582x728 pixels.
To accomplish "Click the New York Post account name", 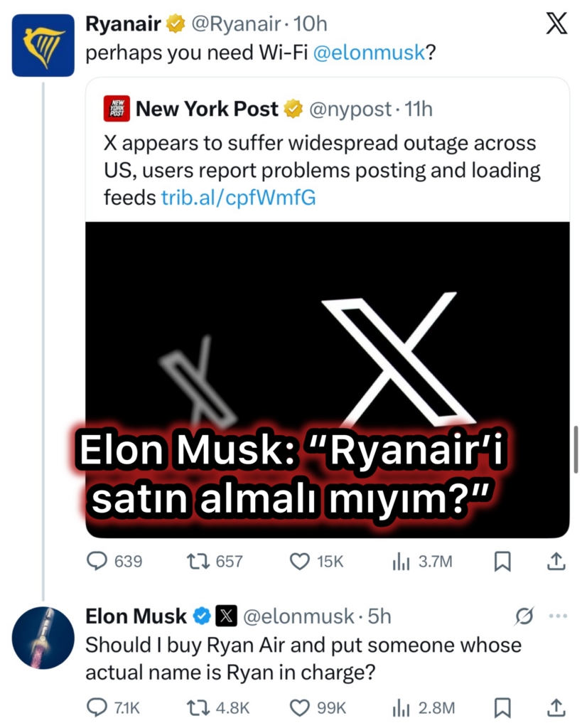I will point(207,109).
